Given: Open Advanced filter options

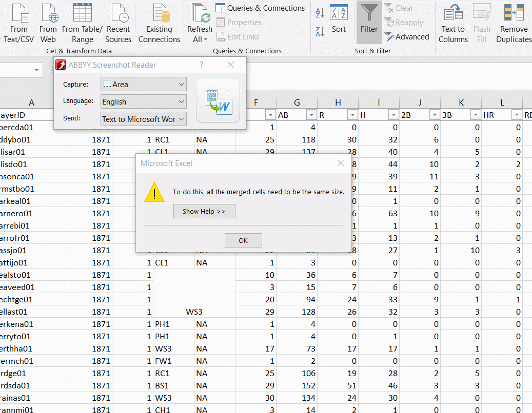Looking at the screenshot, I should pos(407,36).
